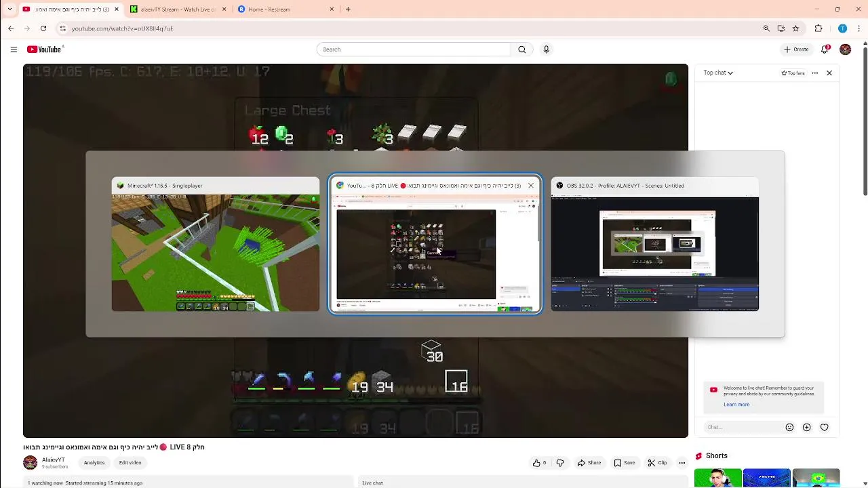Select the Minecraft 1.16.5 window thumbnail

[x=216, y=245]
